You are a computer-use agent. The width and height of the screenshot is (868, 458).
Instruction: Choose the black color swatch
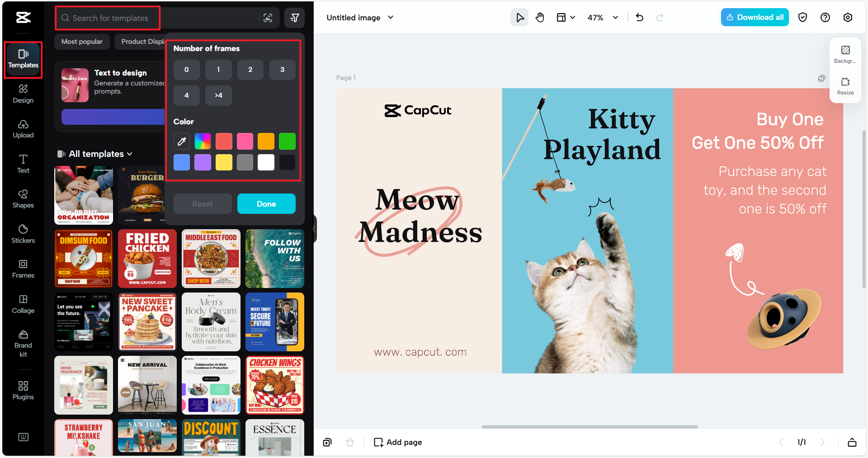(287, 162)
